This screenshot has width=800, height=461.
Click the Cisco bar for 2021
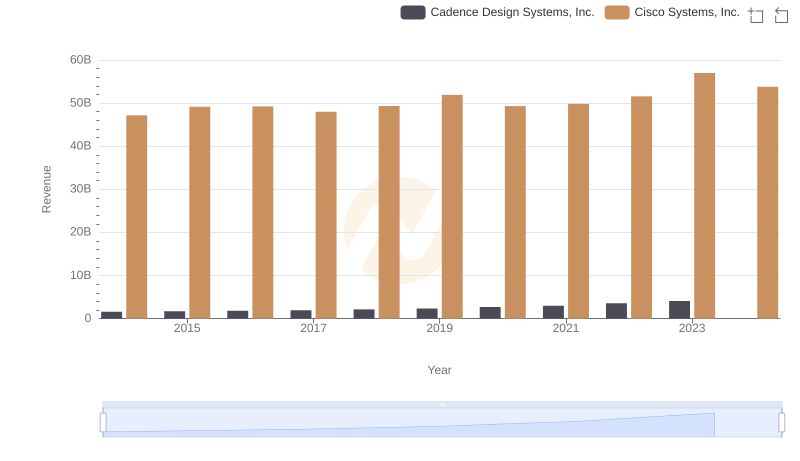click(x=578, y=211)
